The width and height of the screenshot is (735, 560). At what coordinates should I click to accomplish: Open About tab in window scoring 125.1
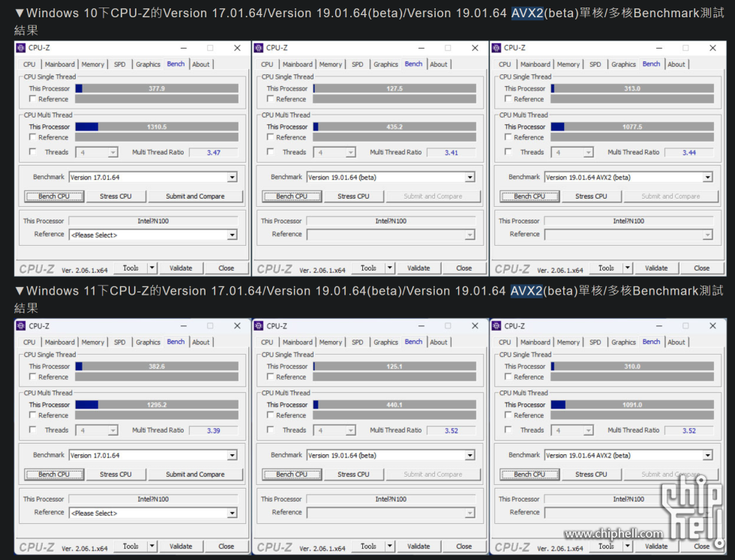[439, 342]
